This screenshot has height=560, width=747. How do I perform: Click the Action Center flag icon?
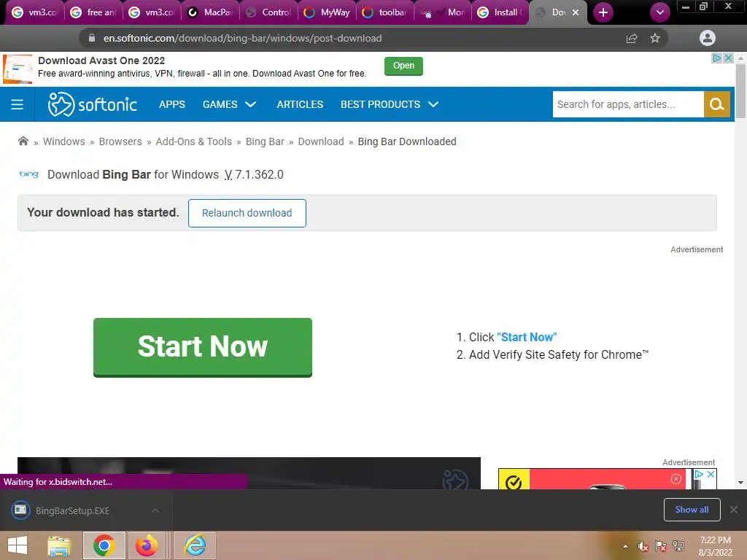[x=661, y=546]
